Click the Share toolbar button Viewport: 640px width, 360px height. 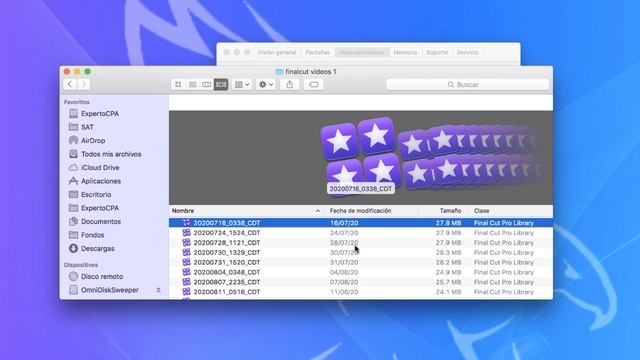[290, 84]
